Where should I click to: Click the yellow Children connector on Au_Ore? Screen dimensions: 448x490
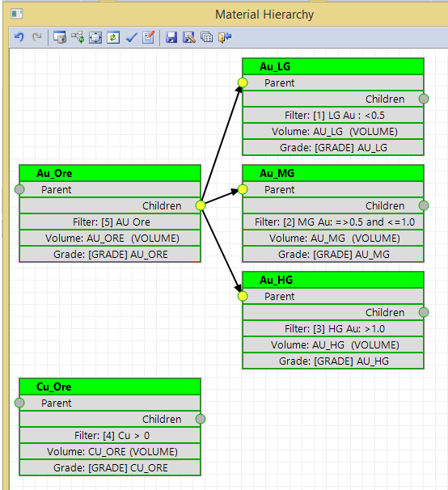201,205
